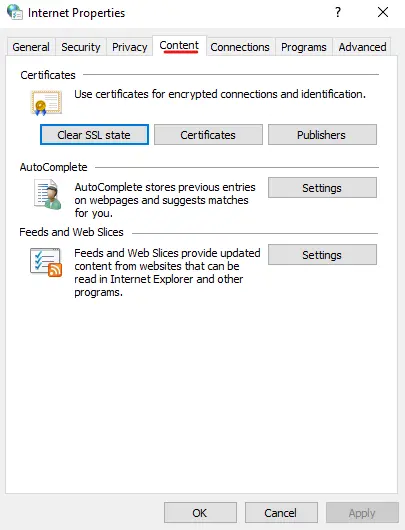Confirm with the OK button

(200, 512)
